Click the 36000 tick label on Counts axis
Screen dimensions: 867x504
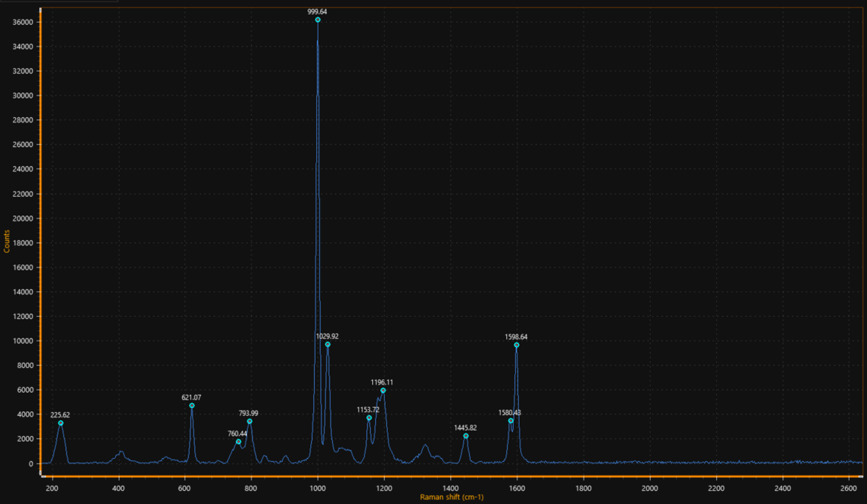[23, 22]
